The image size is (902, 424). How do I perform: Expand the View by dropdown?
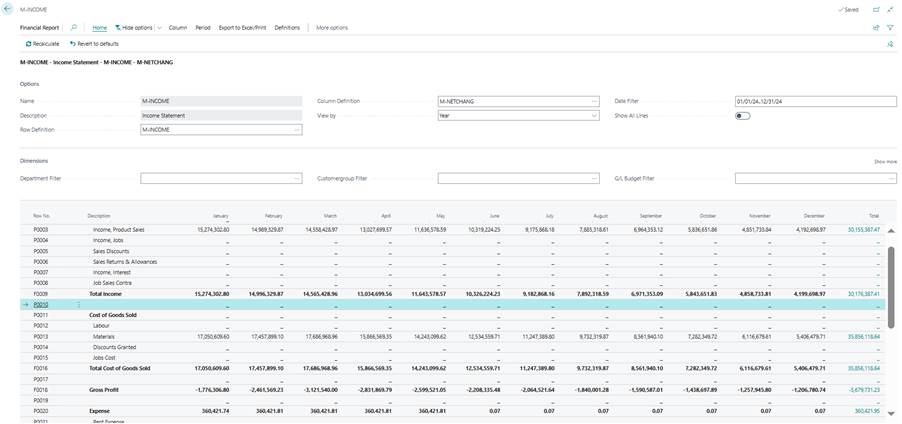pyautogui.click(x=594, y=116)
